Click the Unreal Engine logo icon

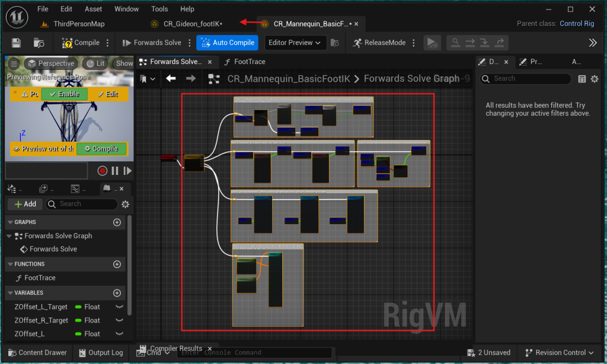[17, 17]
